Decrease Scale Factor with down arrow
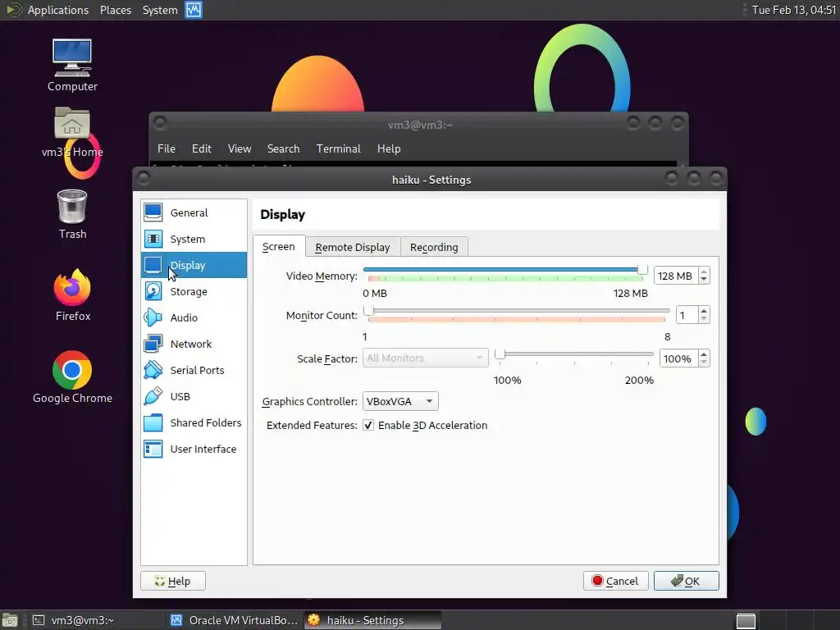The height and width of the screenshot is (630, 840). 704,362
